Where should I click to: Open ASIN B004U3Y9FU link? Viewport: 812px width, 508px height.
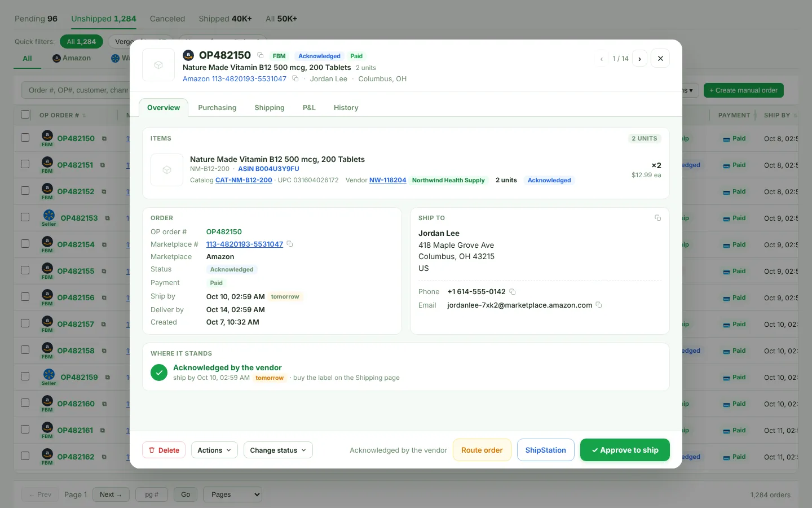[268, 169]
